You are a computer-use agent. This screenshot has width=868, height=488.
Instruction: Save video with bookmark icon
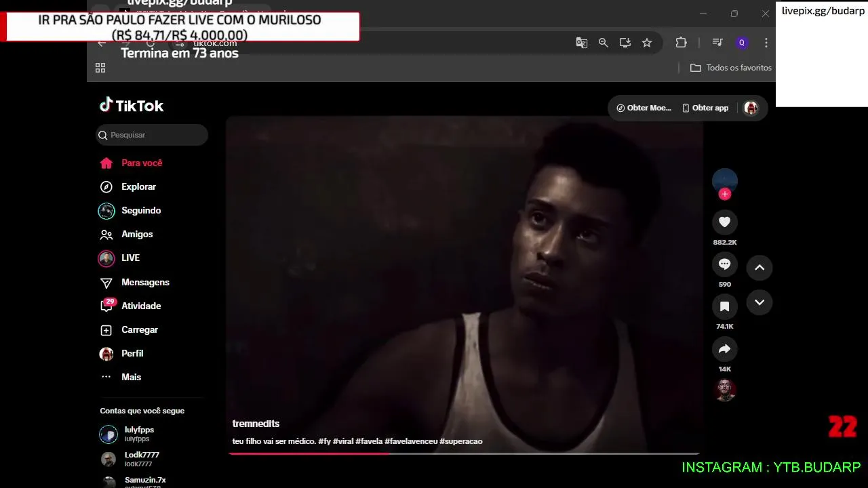pyautogui.click(x=724, y=306)
